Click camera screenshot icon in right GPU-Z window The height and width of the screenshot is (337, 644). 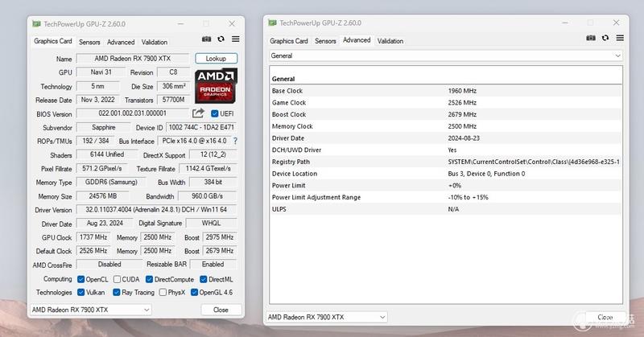coord(591,38)
